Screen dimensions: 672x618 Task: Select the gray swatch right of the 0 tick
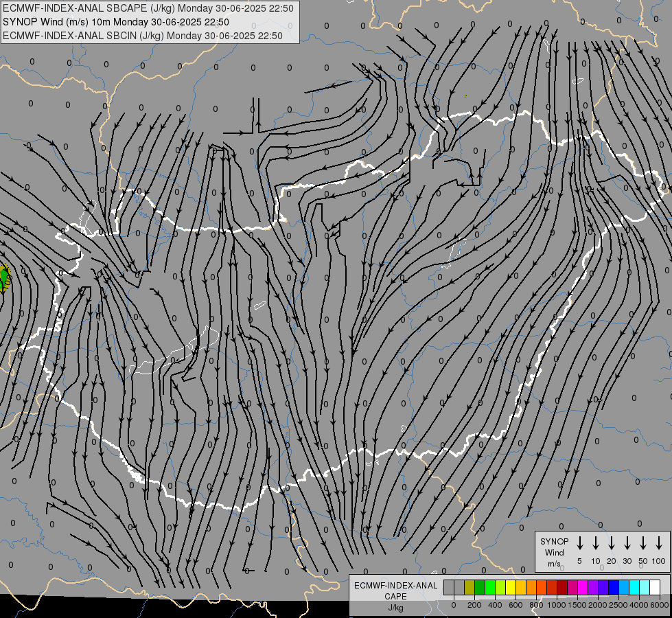[459, 588]
